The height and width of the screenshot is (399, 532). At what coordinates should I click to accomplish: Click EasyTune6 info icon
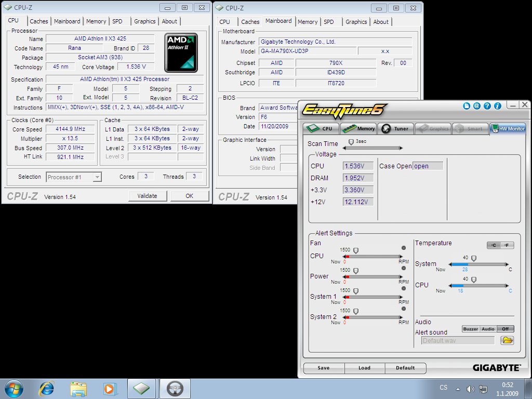tap(497, 106)
